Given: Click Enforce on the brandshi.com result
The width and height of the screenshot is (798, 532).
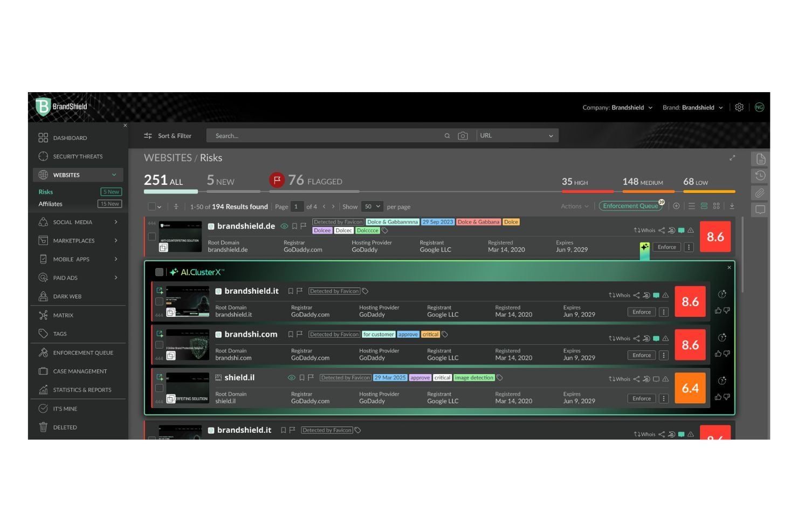Looking at the screenshot, I should 641,355.
